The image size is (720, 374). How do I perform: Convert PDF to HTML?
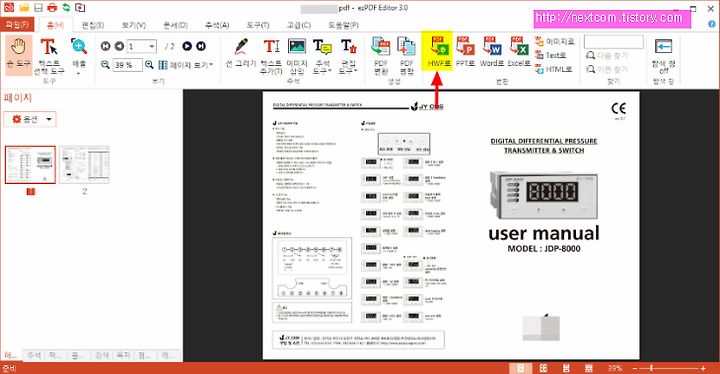click(x=554, y=69)
